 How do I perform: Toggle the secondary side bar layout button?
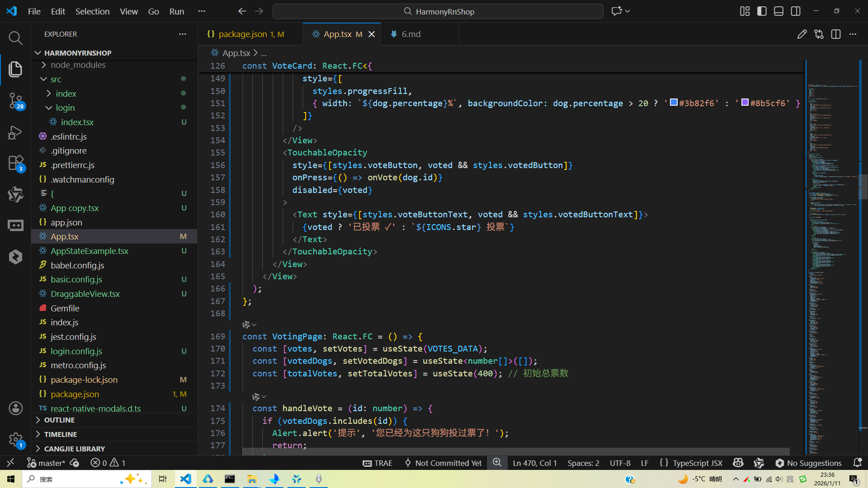point(796,11)
